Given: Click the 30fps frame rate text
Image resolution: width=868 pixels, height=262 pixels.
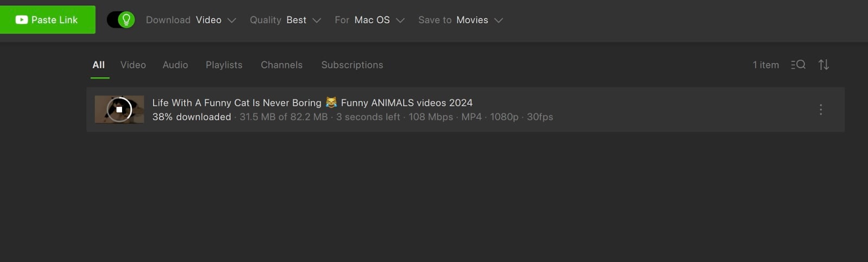Looking at the screenshot, I should (540, 117).
